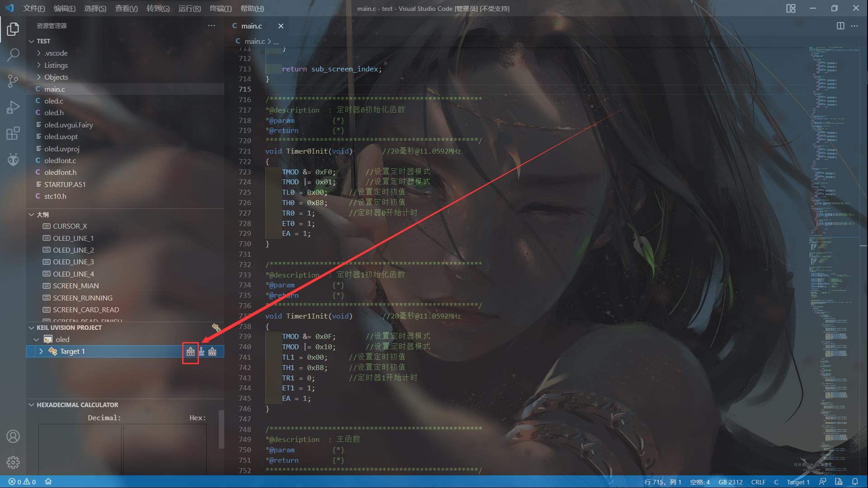The width and height of the screenshot is (868, 488).
Task: Open the 终端(T) menu
Action: pos(221,9)
